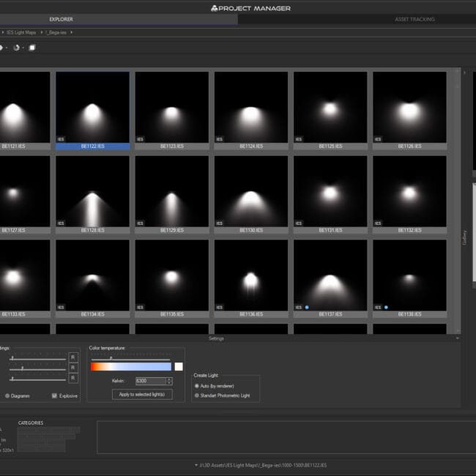Open the cream color swatch beside gradient
This screenshot has width=476, height=476.
(x=179, y=366)
